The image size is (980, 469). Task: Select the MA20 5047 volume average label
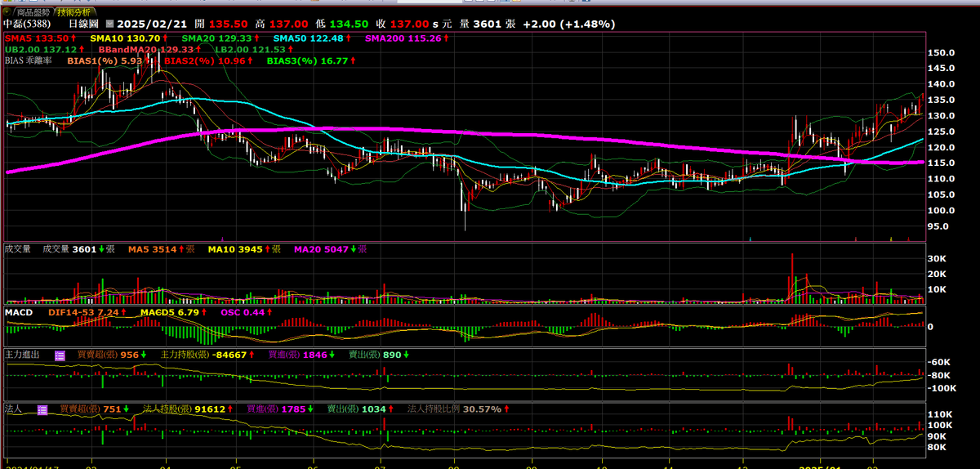pos(321,248)
